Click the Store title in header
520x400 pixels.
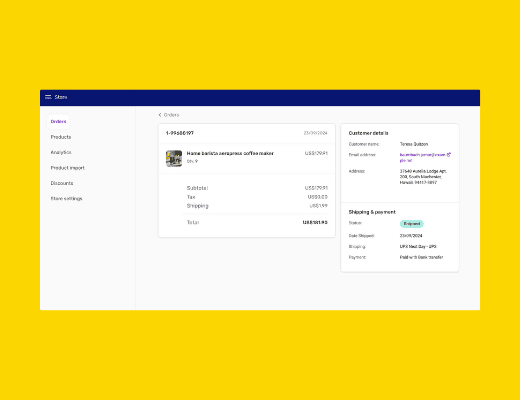tap(61, 97)
